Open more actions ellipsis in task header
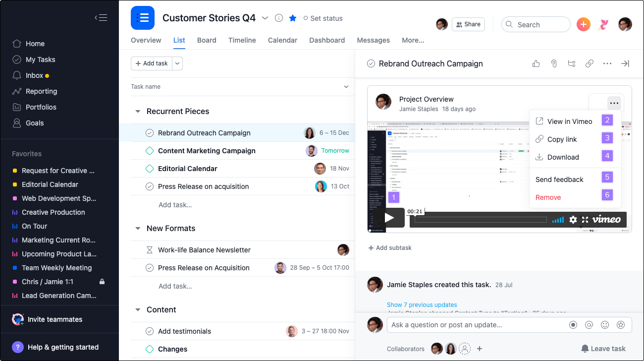 [x=607, y=63]
